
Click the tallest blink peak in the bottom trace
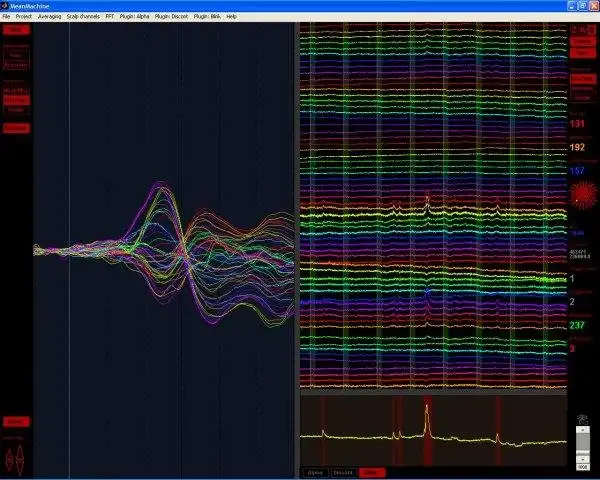(427, 408)
